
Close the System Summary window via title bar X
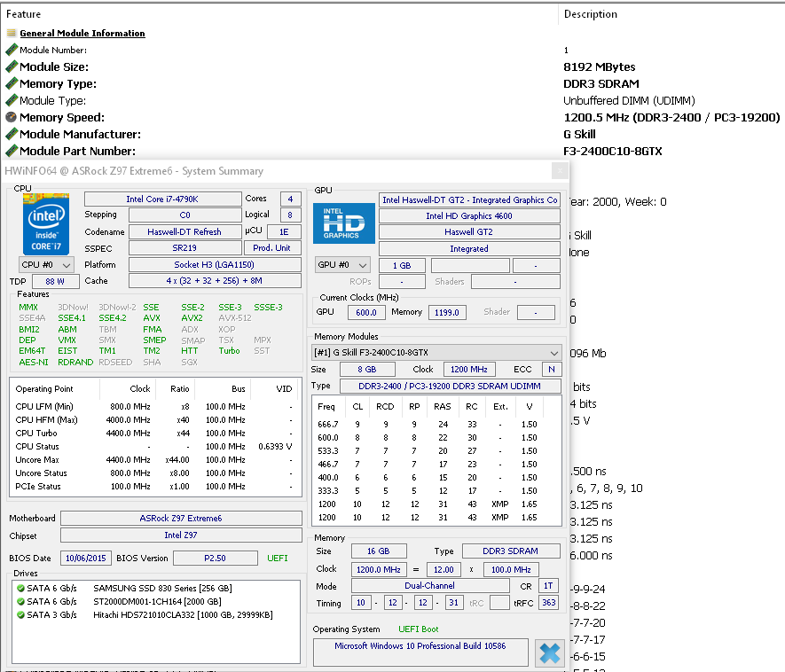point(560,171)
